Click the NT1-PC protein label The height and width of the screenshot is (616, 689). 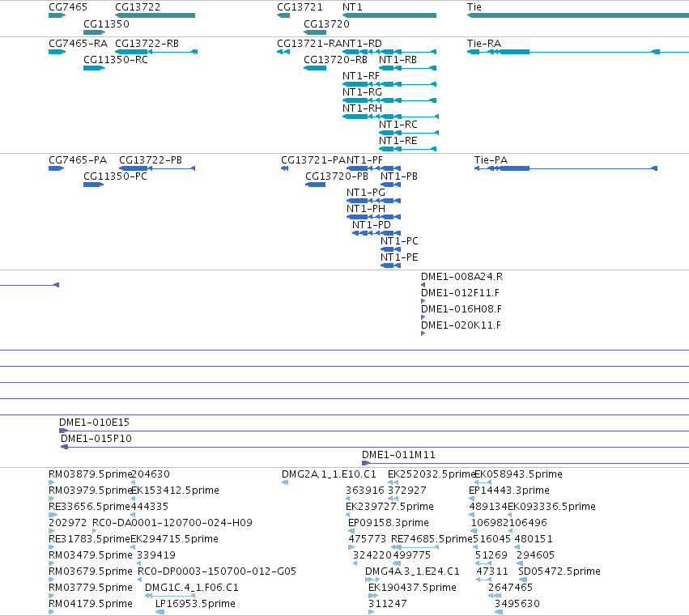[x=399, y=241]
